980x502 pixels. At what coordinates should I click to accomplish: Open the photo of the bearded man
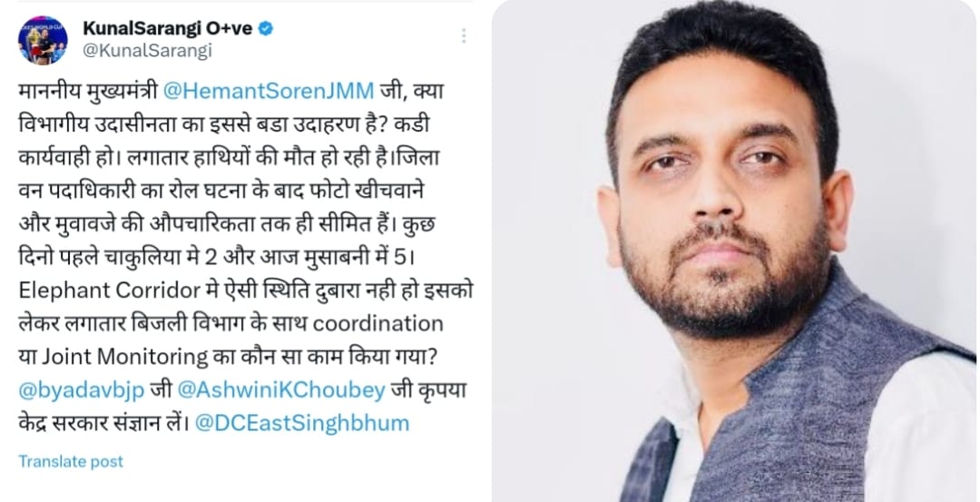point(734,251)
